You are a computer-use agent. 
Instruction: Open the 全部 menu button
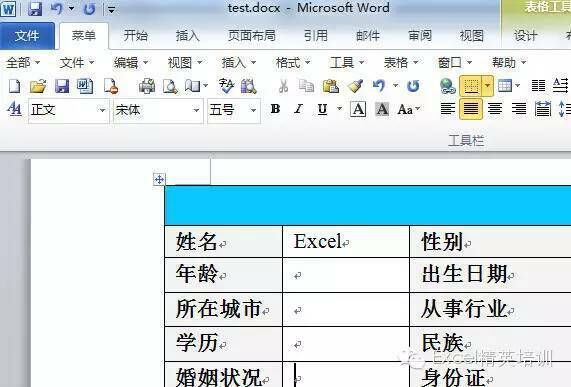coord(23,63)
